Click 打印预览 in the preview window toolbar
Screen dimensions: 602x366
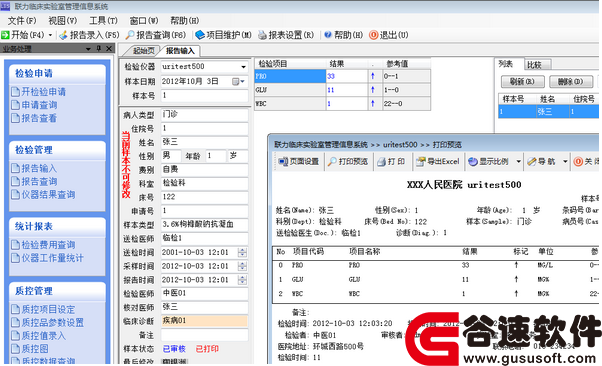[348, 162]
